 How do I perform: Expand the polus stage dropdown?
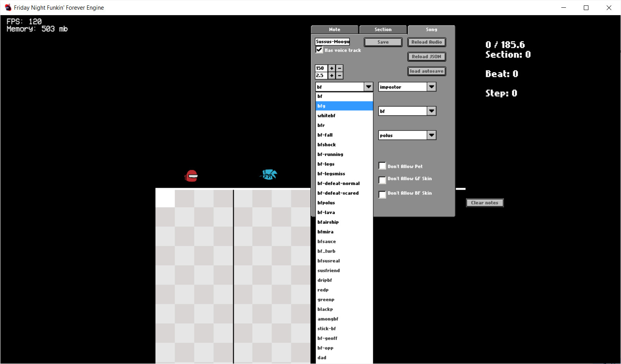(431, 135)
